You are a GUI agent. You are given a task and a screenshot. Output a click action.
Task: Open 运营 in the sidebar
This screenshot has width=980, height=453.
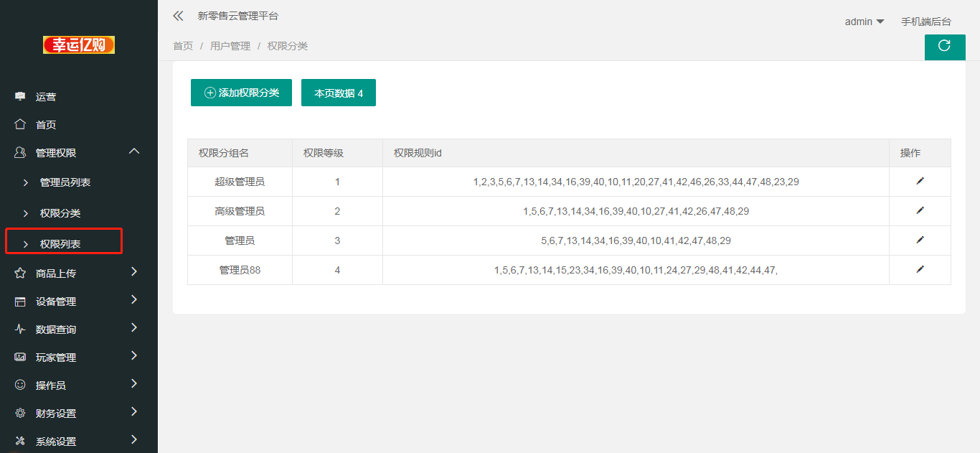coord(46,97)
